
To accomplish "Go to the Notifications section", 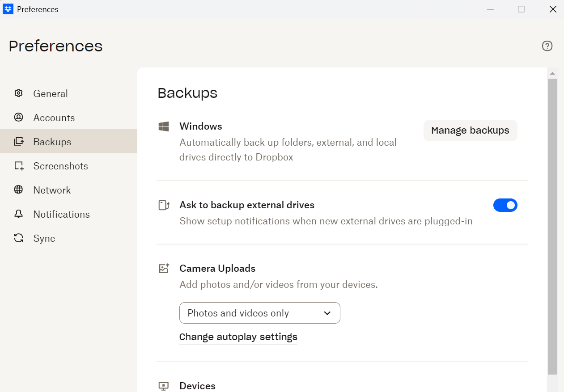I will pos(61,214).
